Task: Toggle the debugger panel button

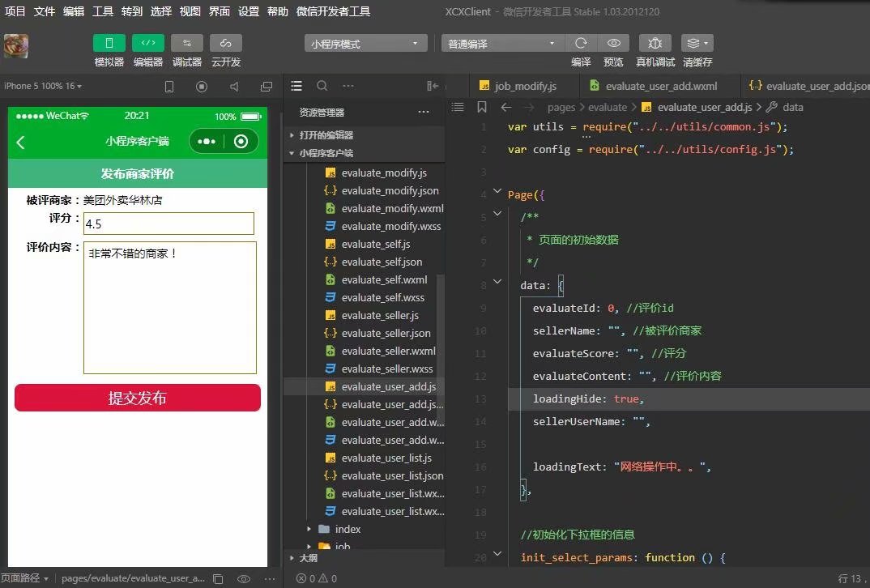Action: [x=187, y=43]
